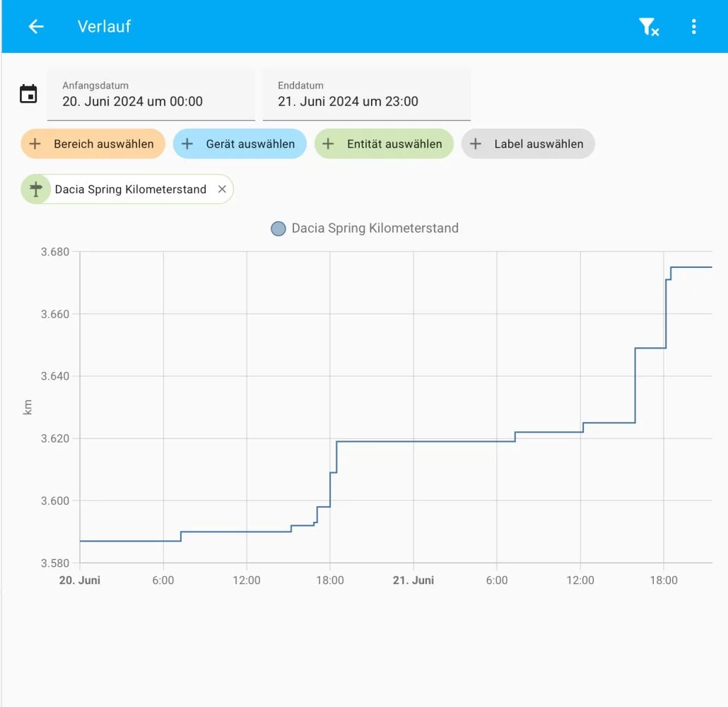Click the 3.600 y-axis label
The height and width of the screenshot is (707, 728).
pos(55,501)
